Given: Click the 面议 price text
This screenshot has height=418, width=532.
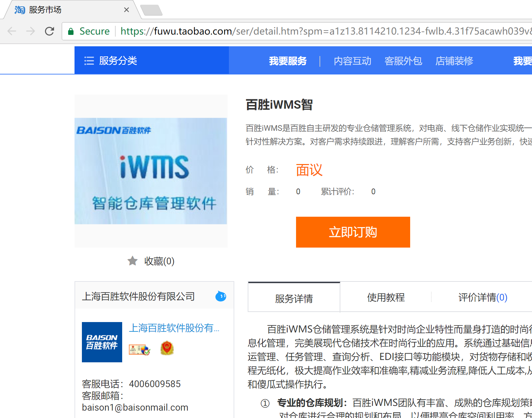Looking at the screenshot, I should (309, 170).
